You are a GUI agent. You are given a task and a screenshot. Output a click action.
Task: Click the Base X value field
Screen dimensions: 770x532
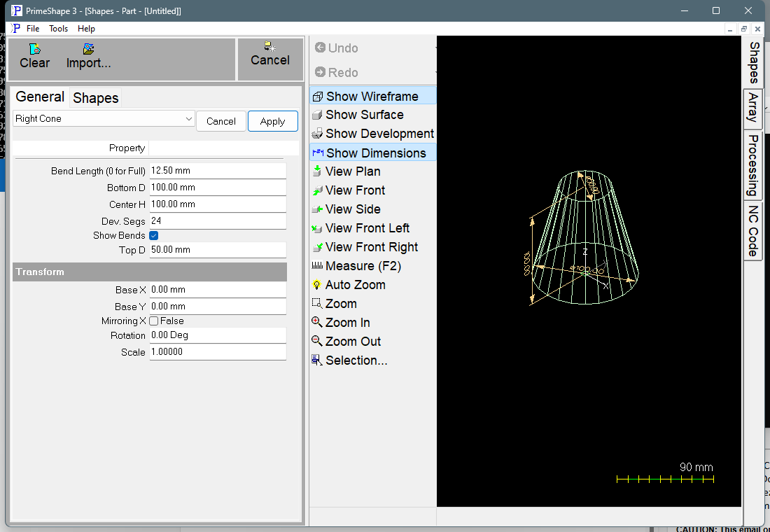coord(218,290)
